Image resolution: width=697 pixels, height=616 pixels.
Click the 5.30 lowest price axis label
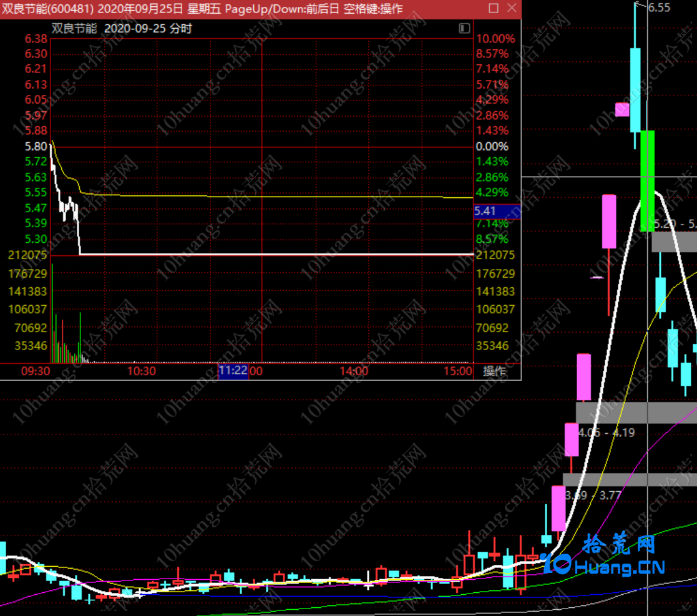click(36, 239)
